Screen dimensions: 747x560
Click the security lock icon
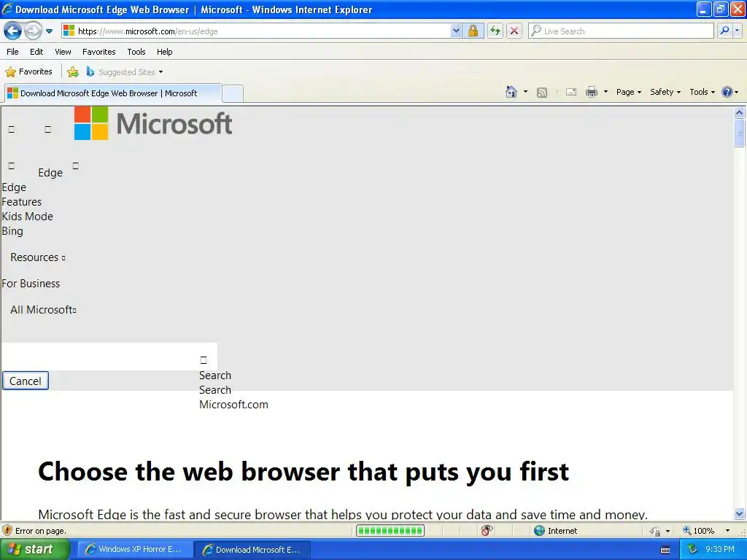tap(473, 31)
